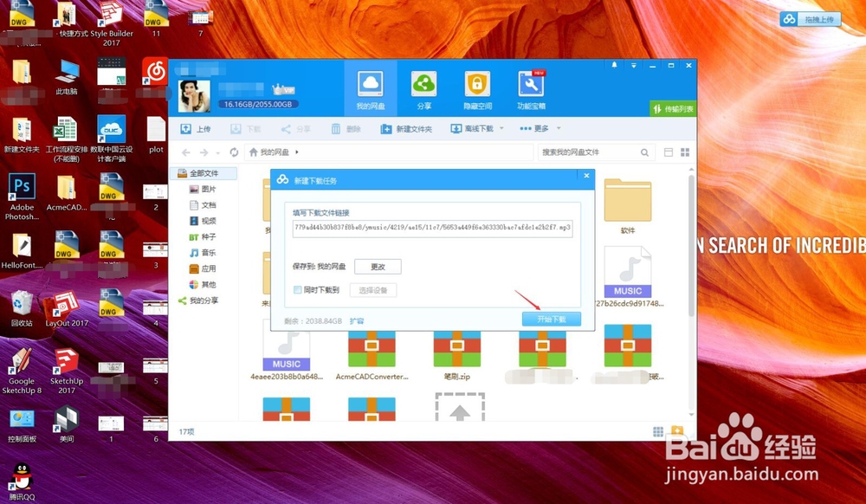Image resolution: width=866 pixels, height=504 pixels.
Task: Open 控制面板 desktop icon
Action: point(22,425)
